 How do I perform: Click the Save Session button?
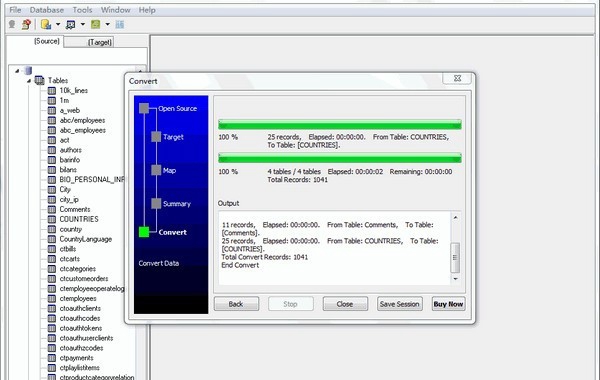399,304
